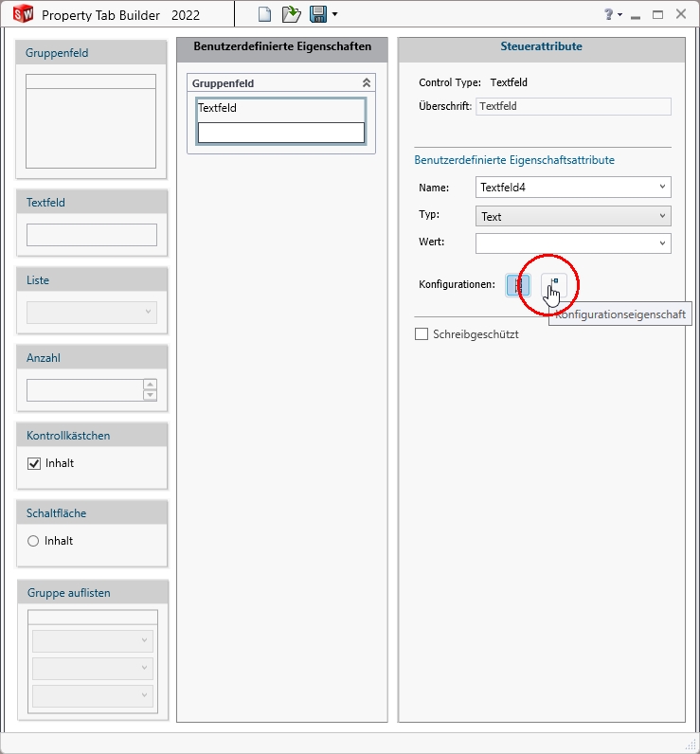Viewport: 700px width, 754px height.
Task: Pick the Textfeld control from the palette
Action: pyautogui.click(x=92, y=223)
